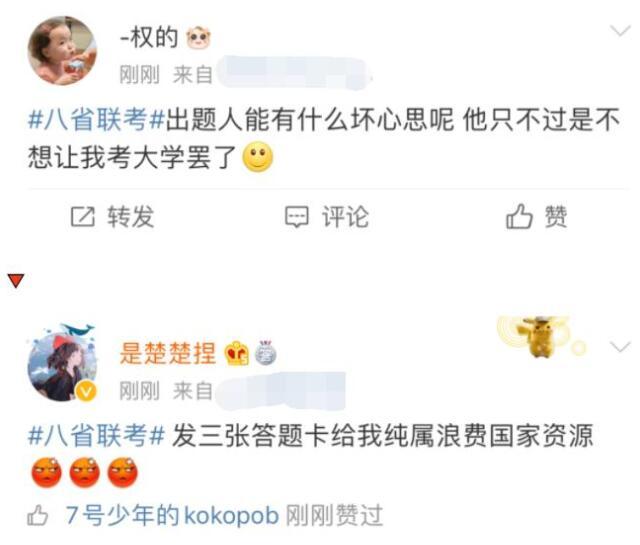Viewport: 640px width, 545px height.
Task: Expand options chevron on second post
Action: pos(620,347)
